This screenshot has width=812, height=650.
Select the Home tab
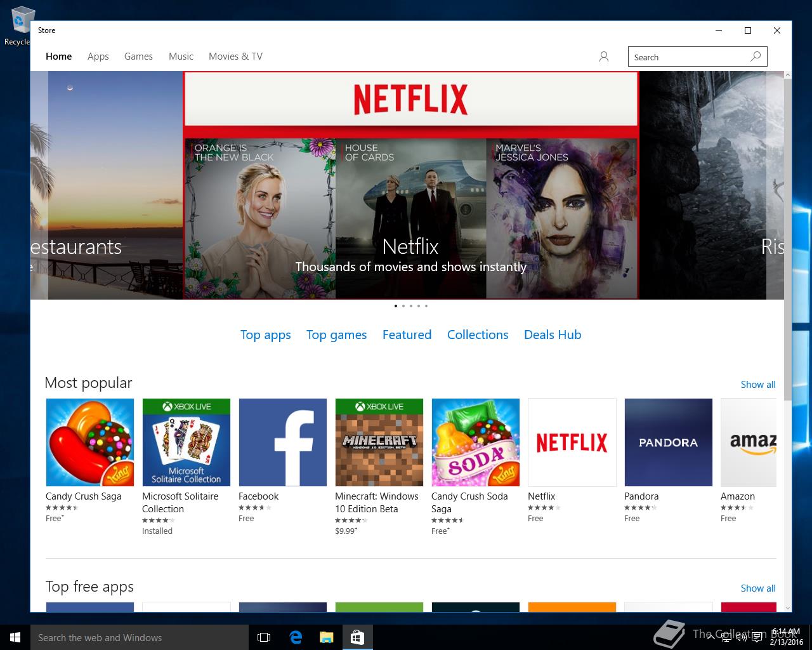[58, 56]
